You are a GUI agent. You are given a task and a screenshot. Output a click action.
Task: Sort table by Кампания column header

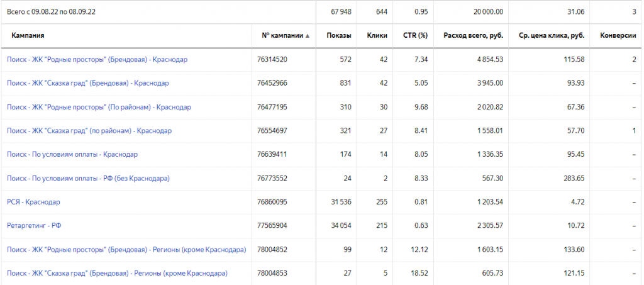tap(28, 35)
